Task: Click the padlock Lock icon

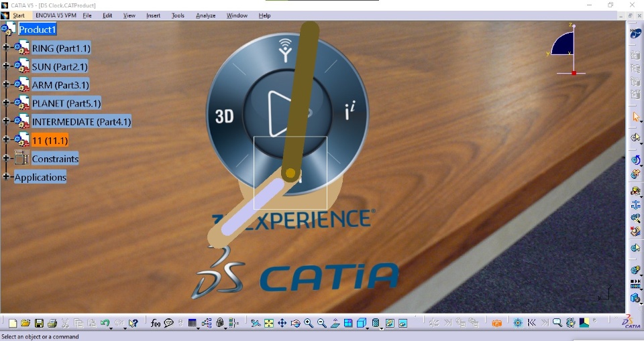Action: [x=220, y=323]
